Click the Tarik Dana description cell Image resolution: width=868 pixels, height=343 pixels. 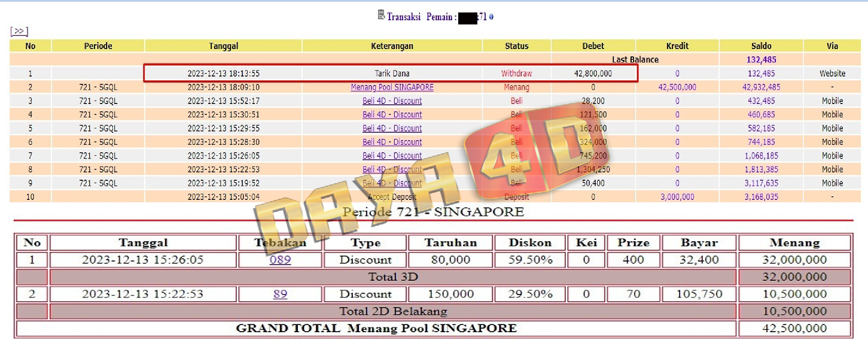tap(392, 74)
